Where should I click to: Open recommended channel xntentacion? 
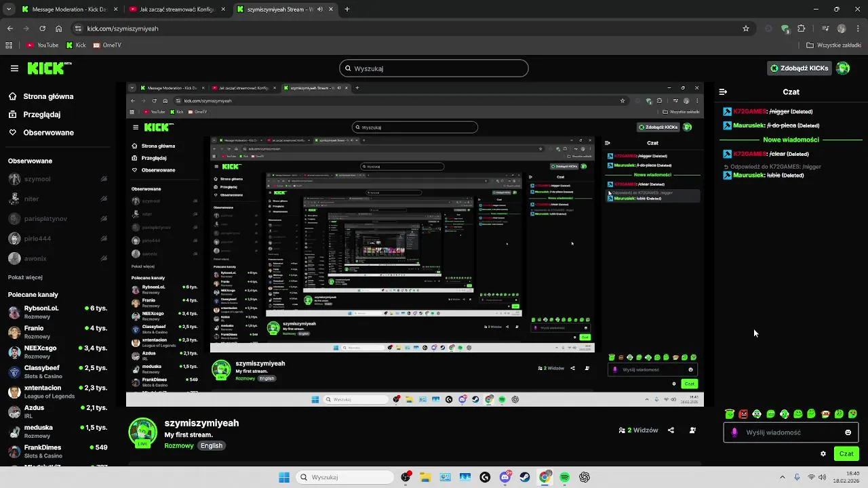click(57, 392)
